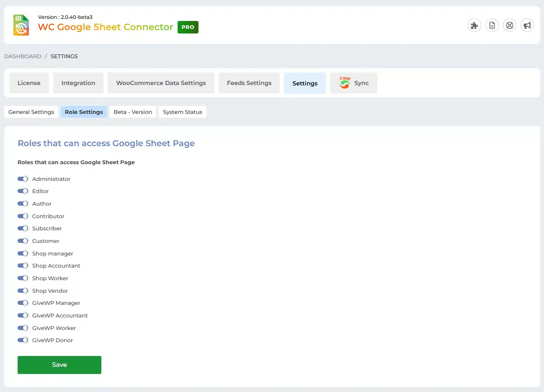The width and height of the screenshot is (544, 392).
Task: Open the WooCommerce Data Settings tab
Action: (x=161, y=83)
